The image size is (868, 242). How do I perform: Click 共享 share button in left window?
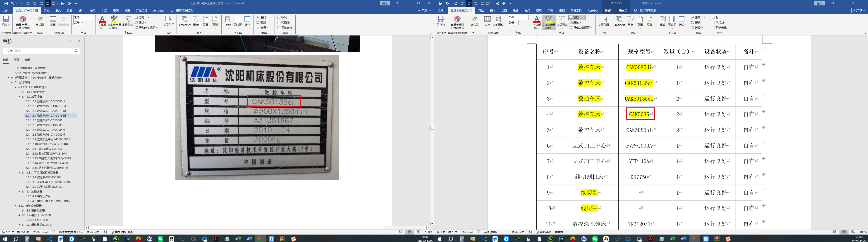coord(424,10)
